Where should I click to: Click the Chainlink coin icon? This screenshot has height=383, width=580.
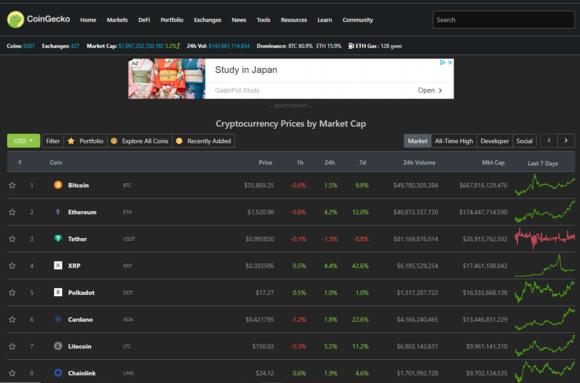pyautogui.click(x=58, y=373)
